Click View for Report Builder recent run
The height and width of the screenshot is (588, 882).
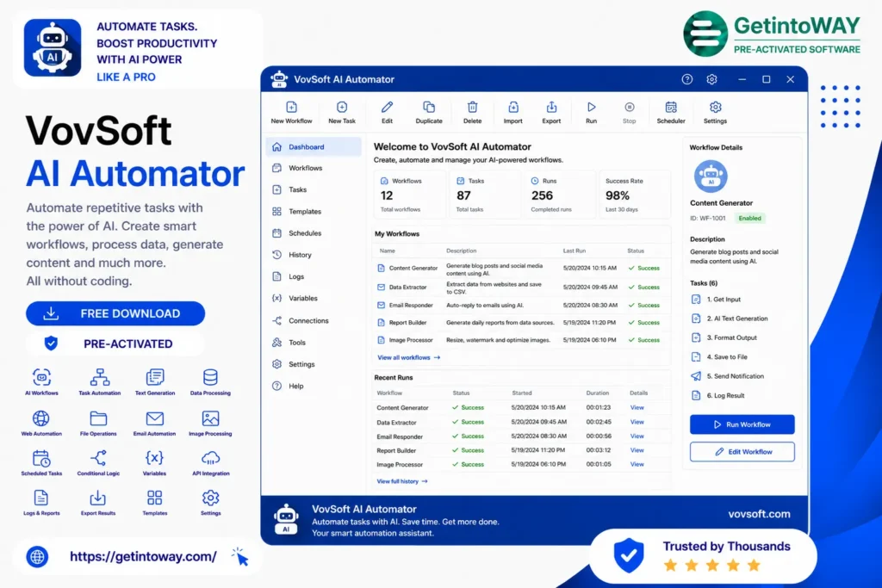point(637,450)
